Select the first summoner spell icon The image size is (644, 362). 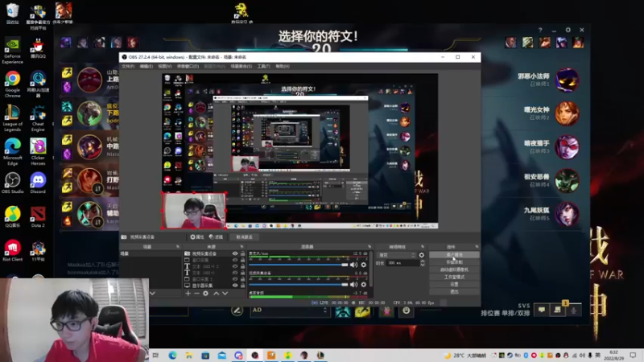(343, 311)
